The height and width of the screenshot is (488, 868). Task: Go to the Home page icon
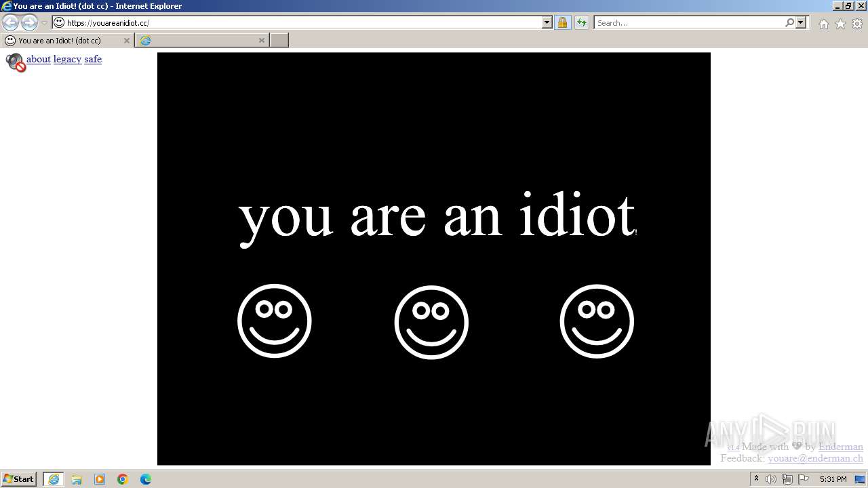pos(823,24)
